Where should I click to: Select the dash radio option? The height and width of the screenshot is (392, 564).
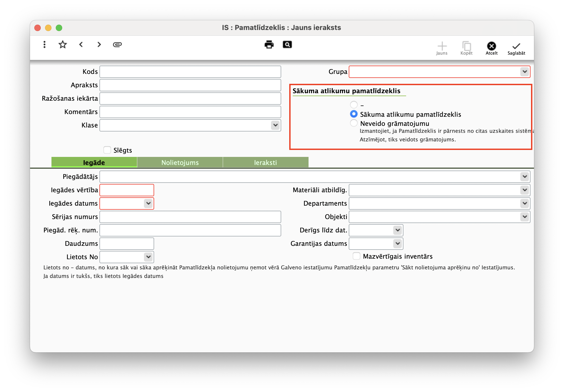pos(354,104)
